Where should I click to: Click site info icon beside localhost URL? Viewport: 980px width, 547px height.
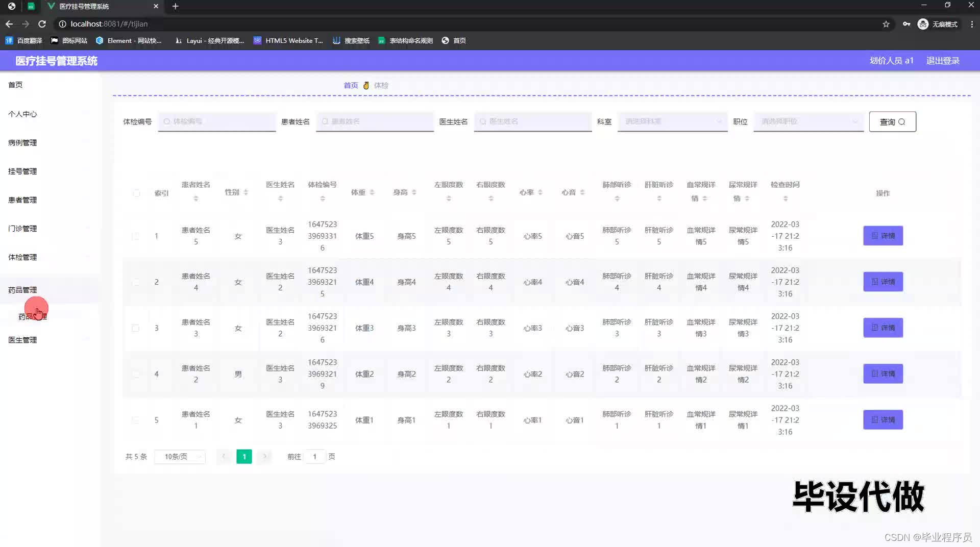[62, 24]
